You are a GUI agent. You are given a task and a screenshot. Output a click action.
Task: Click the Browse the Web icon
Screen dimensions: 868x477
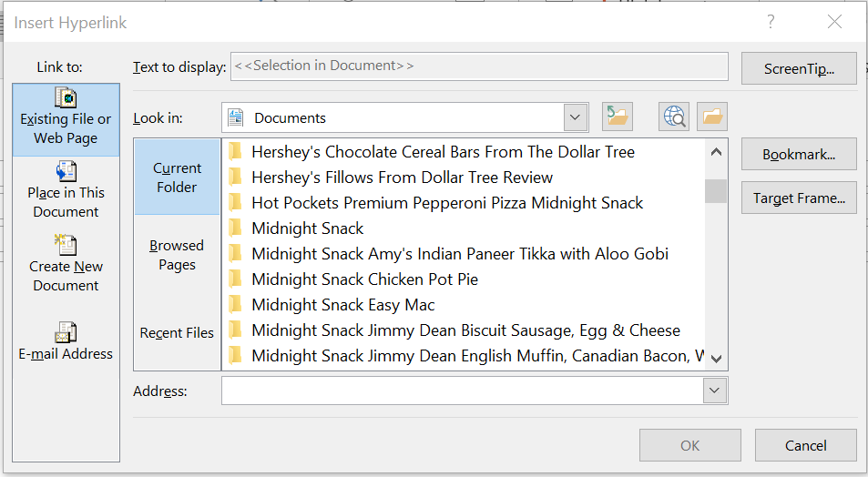674,117
